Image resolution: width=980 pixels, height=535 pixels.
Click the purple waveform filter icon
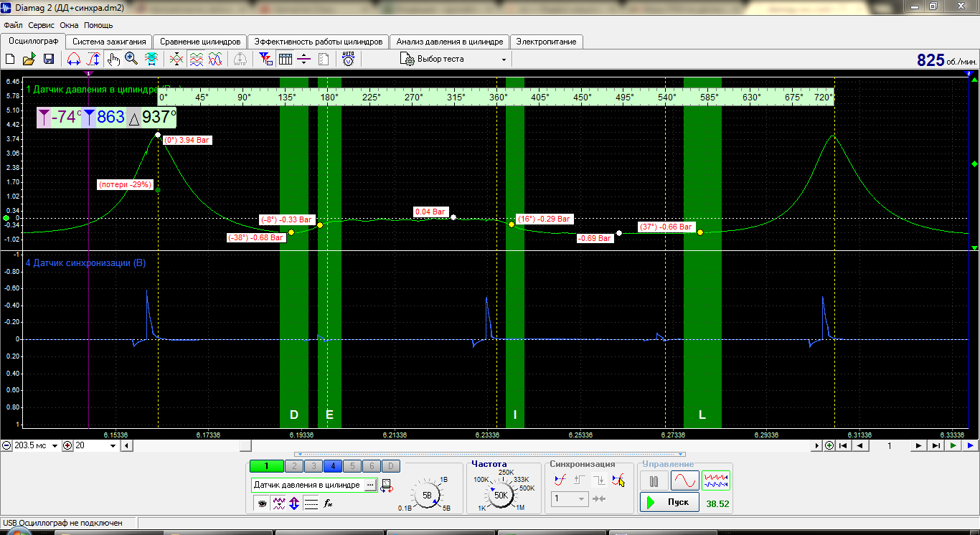[x=278, y=503]
